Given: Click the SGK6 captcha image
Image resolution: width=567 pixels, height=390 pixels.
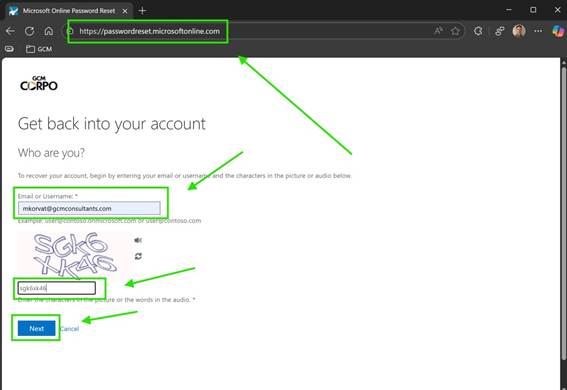Looking at the screenshot, I should [74, 255].
